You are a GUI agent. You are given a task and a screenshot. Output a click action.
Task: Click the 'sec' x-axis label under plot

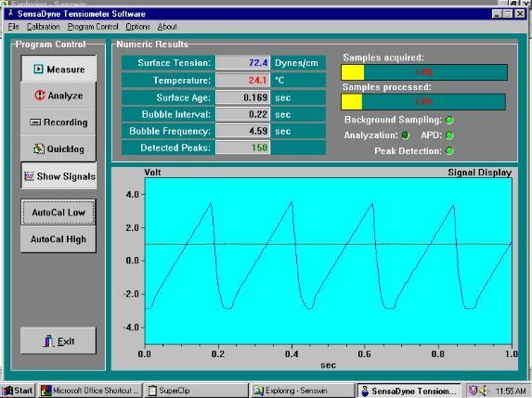(x=328, y=366)
